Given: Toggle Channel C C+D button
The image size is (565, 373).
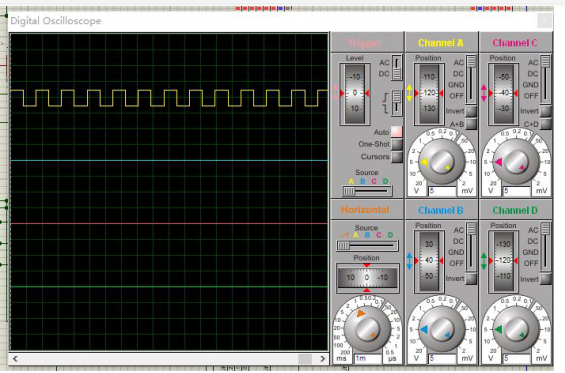Looking at the screenshot, I should click(546, 124).
